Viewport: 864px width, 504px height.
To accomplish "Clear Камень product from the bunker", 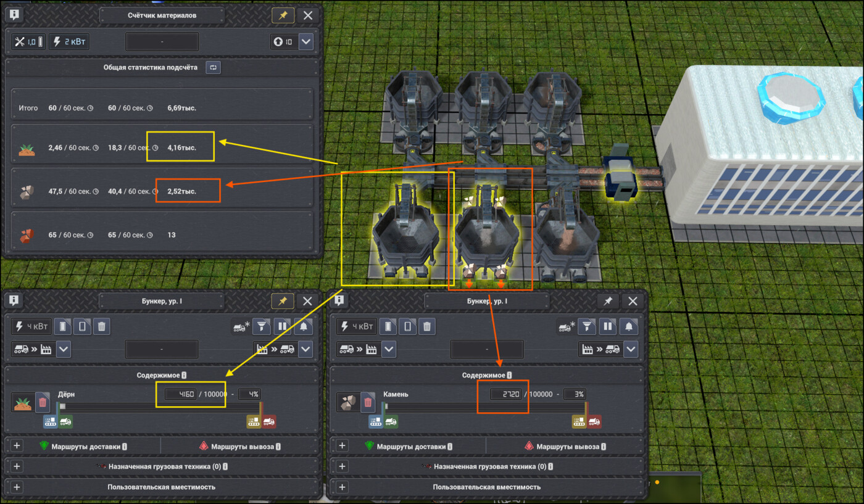I will tap(368, 403).
